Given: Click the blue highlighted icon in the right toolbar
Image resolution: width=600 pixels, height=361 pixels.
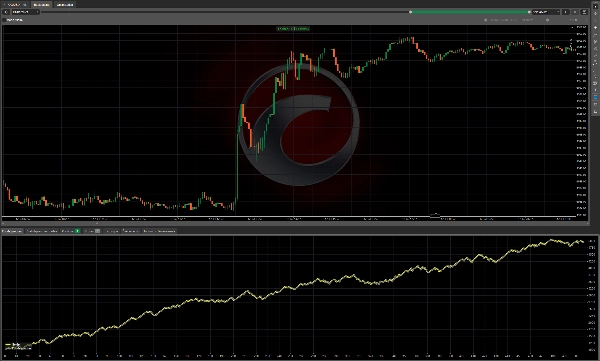Looking at the screenshot, I should tap(595, 97).
